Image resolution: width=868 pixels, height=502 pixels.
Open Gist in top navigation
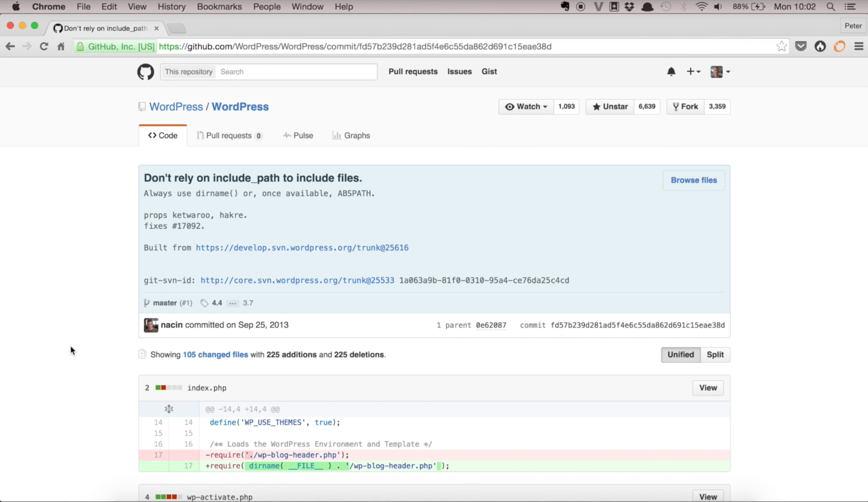click(x=489, y=72)
